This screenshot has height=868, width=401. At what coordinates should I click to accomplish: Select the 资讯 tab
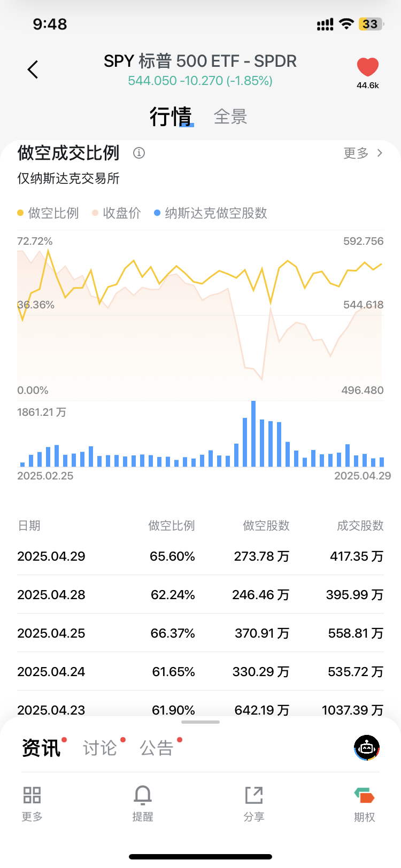click(x=41, y=748)
